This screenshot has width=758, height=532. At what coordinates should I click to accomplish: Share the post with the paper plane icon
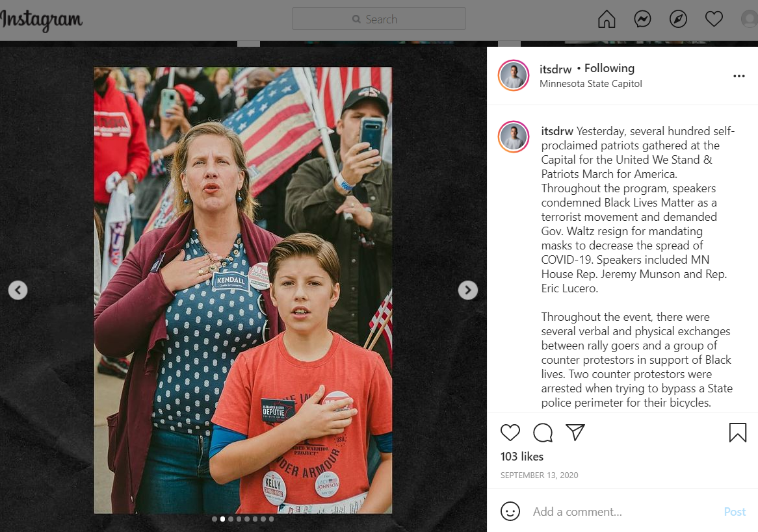(575, 432)
